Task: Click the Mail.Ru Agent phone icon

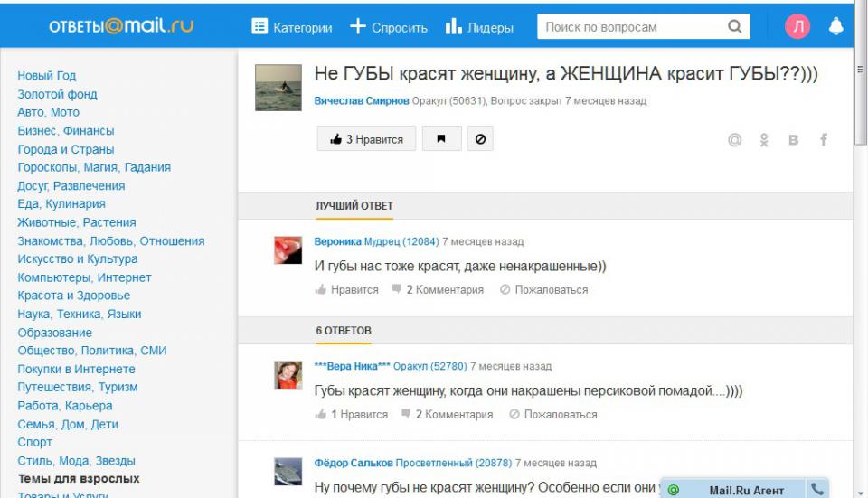Action: [x=817, y=489]
